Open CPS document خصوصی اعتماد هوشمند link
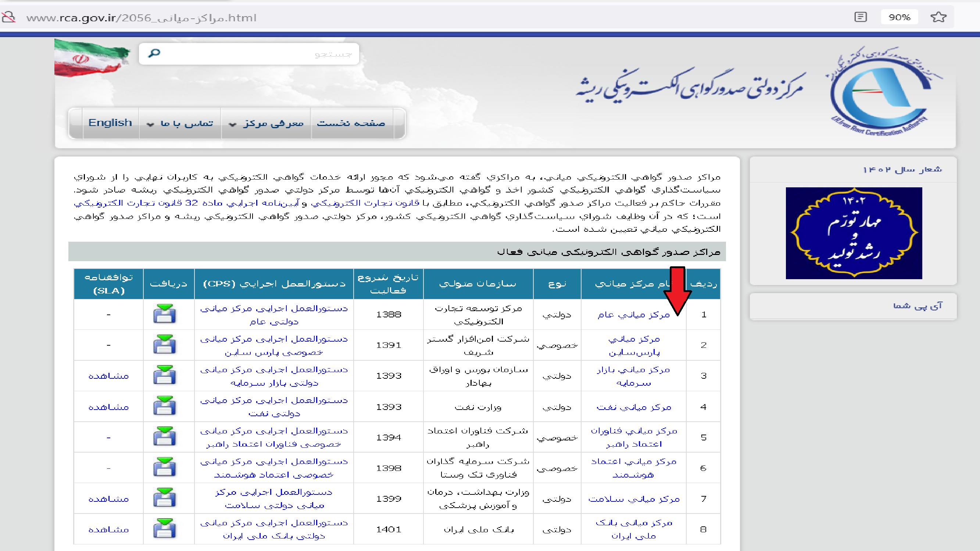This screenshot has width=980, height=551. point(274,468)
